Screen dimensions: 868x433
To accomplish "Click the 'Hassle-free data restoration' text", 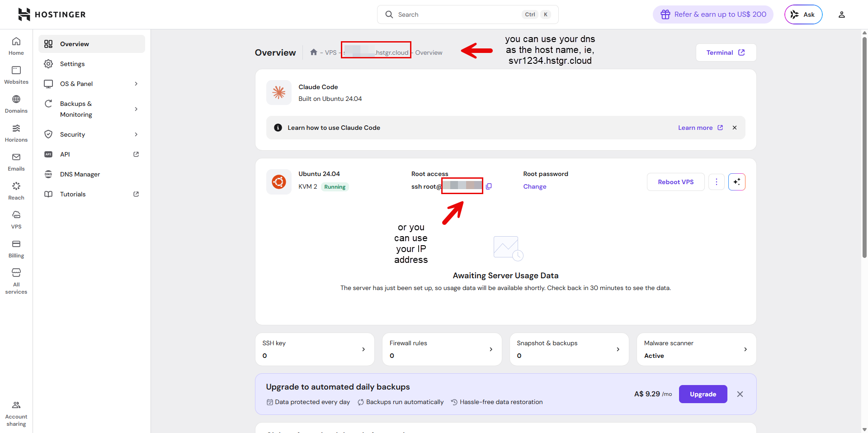I will (501, 402).
